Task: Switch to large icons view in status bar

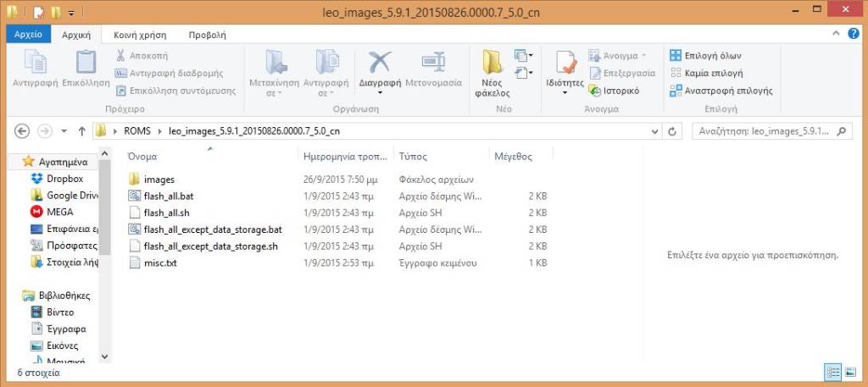Action: point(851,372)
